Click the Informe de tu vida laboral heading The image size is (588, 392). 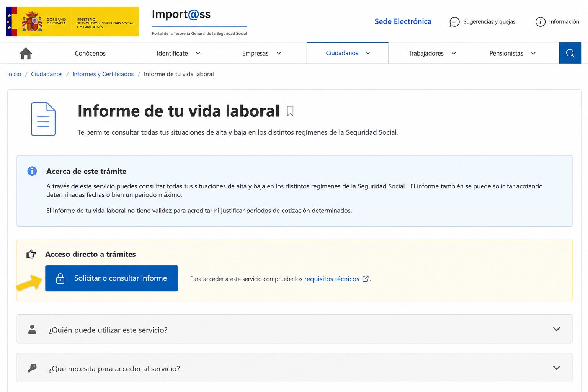pyautogui.click(x=178, y=111)
